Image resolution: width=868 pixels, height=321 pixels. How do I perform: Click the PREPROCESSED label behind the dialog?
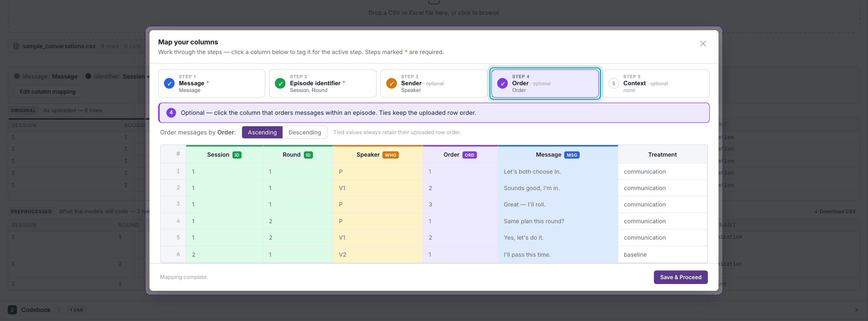point(31,211)
